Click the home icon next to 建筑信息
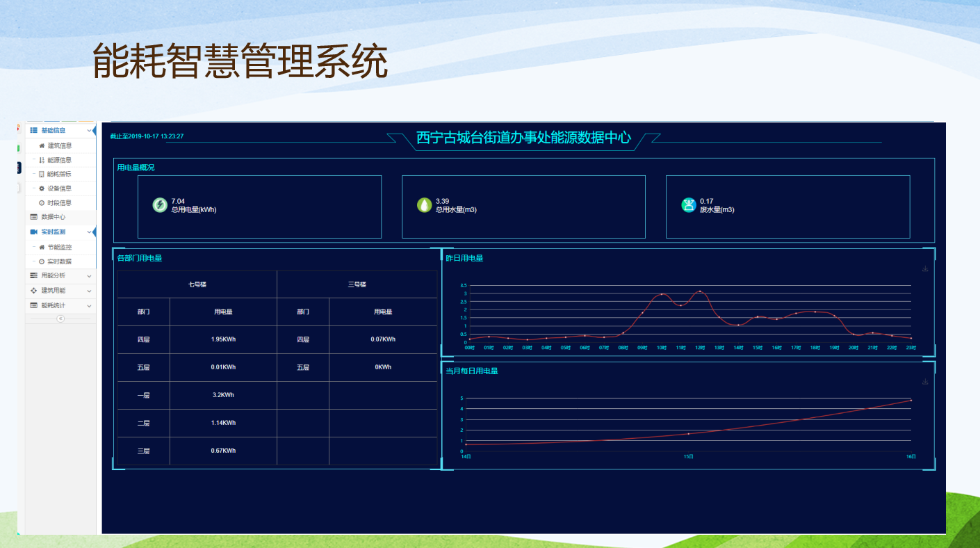 point(42,146)
